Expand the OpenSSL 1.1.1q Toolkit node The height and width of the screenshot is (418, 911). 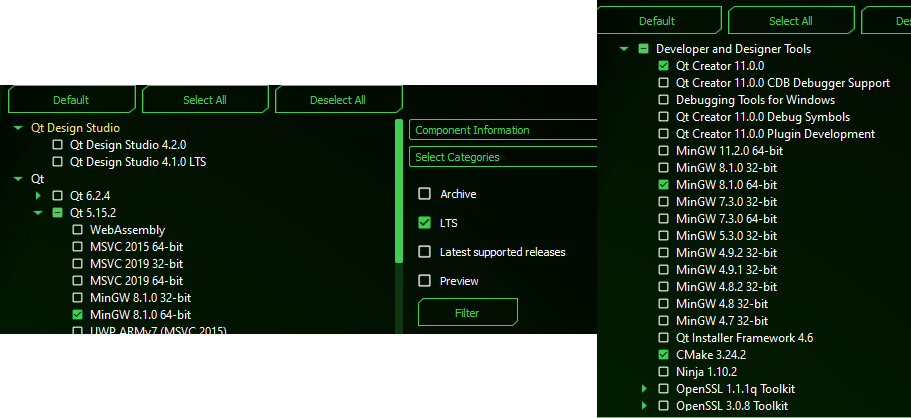coord(644,388)
